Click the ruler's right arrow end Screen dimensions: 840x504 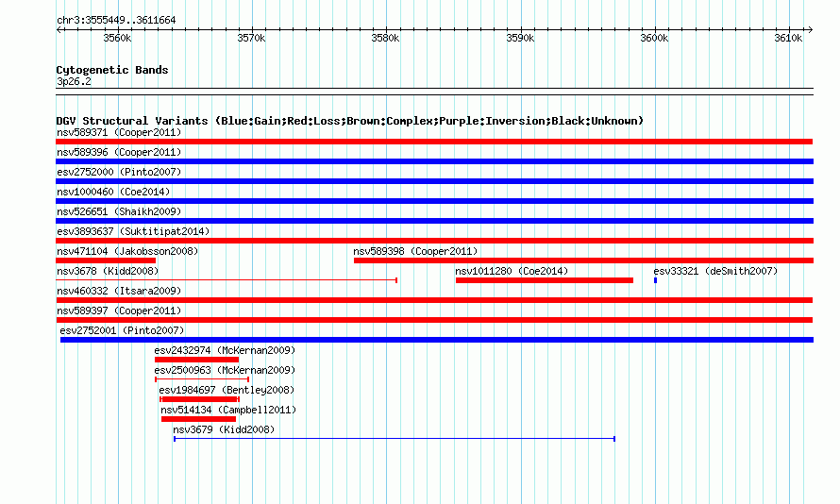click(811, 29)
